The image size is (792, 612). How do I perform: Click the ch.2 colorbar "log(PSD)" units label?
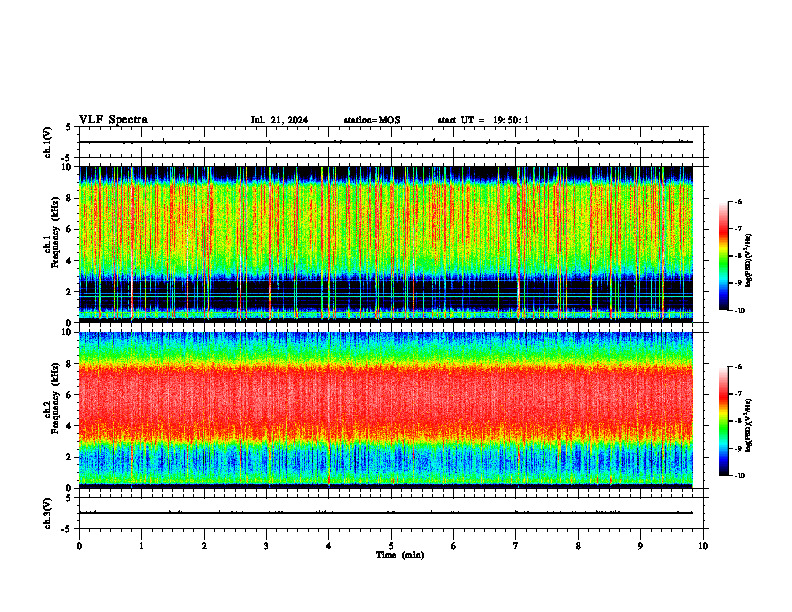tap(749, 425)
